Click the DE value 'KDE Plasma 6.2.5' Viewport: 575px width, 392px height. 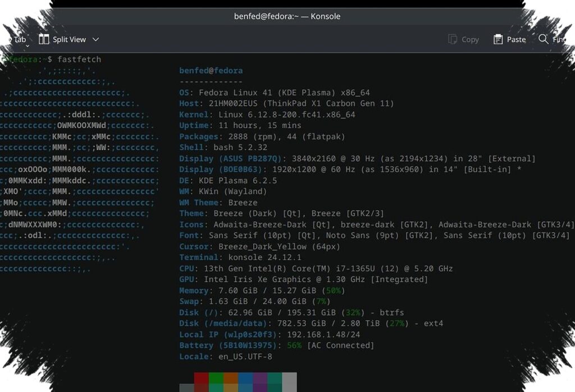[x=238, y=180]
